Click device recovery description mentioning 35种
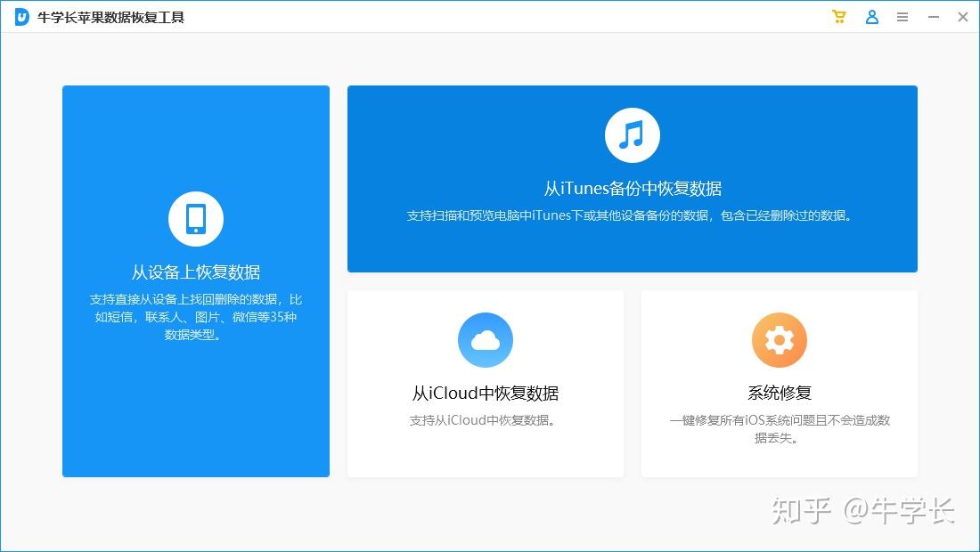The width and height of the screenshot is (980, 552). [x=196, y=317]
